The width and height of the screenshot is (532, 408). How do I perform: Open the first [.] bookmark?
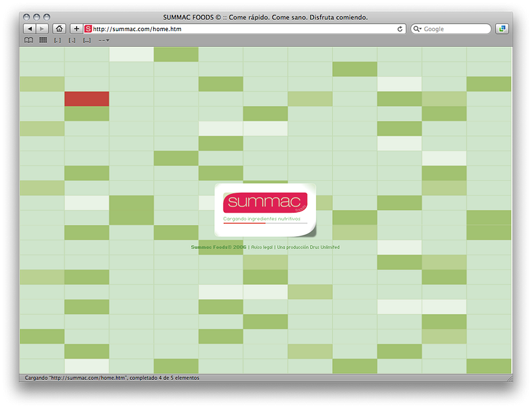57,40
